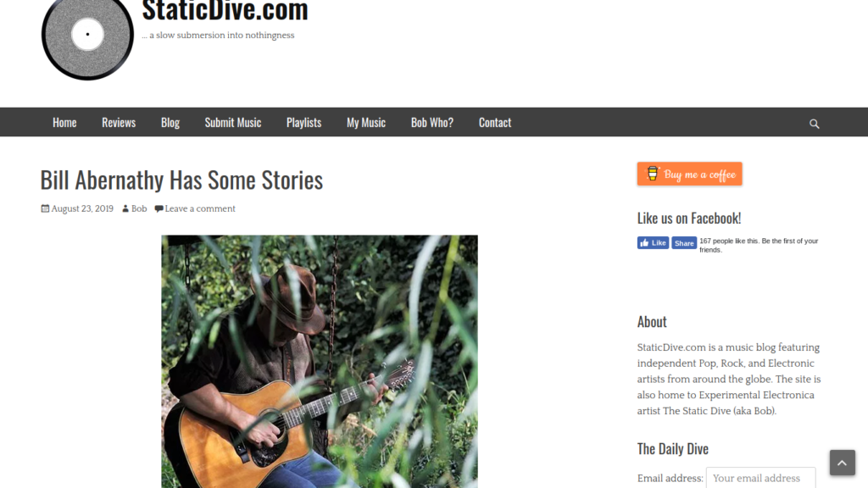Screen dimensions: 868x488
Task: Click the calendar icon beside post date
Action: [x=45, y=208]
